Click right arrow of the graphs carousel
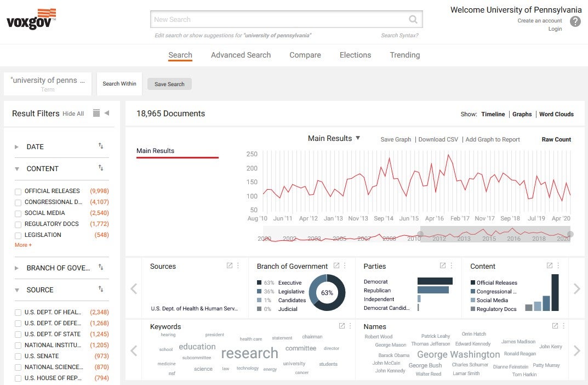This screenshot has height=385, width=588. (x=576, y=288)
